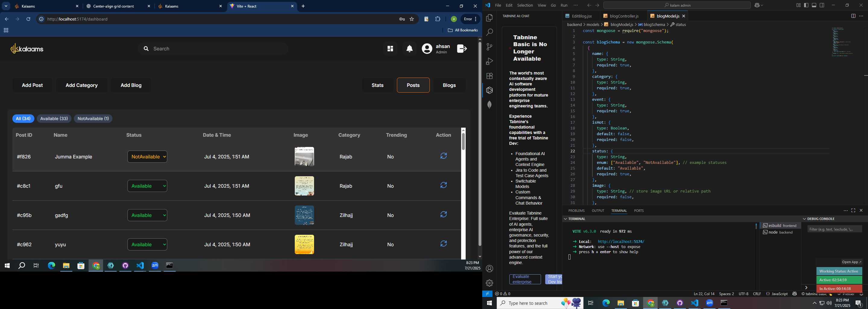868x309 pixels.
Task: Click the Add Post button
Action: click(32, 85)
